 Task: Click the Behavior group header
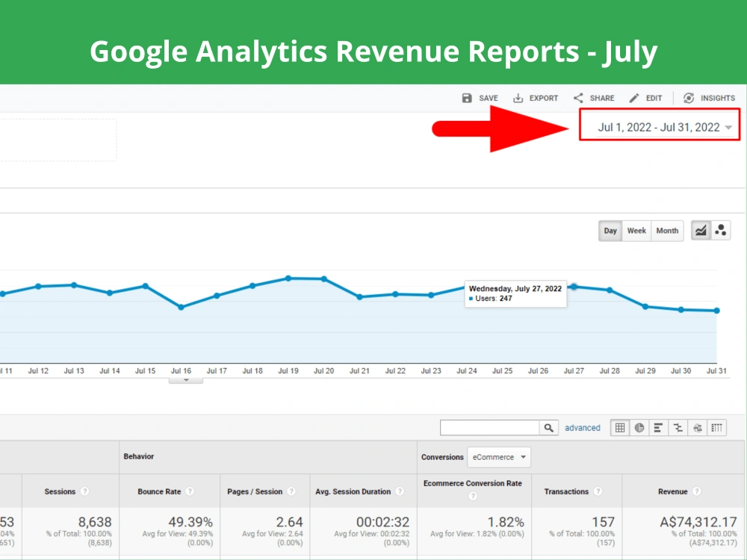tap(139, 456)
